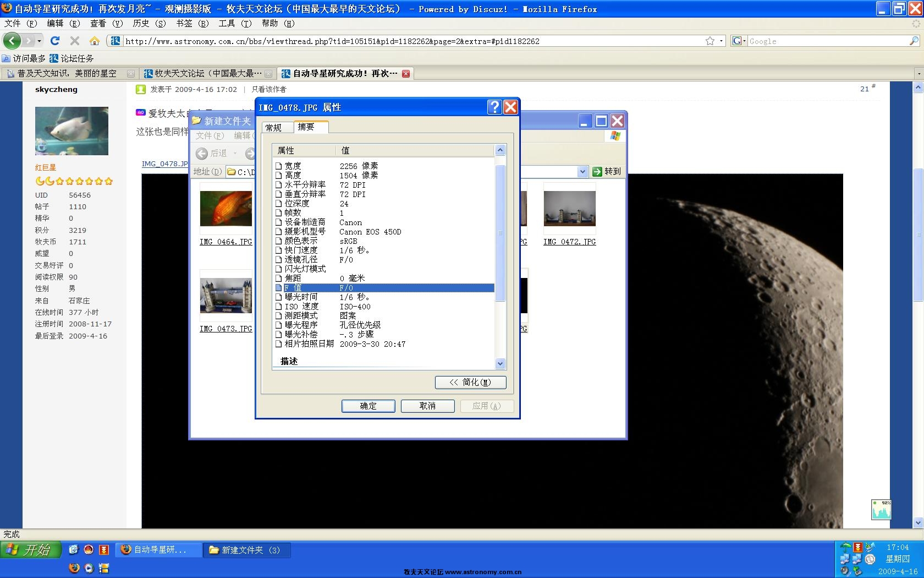Close the active 自动导星研究成功 tab
The image size is (924, 578).
tap(406, 74)
